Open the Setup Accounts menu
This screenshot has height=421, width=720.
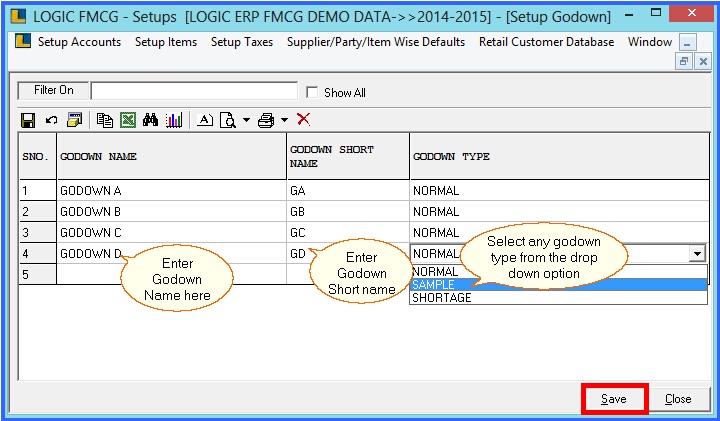(79, 42)
